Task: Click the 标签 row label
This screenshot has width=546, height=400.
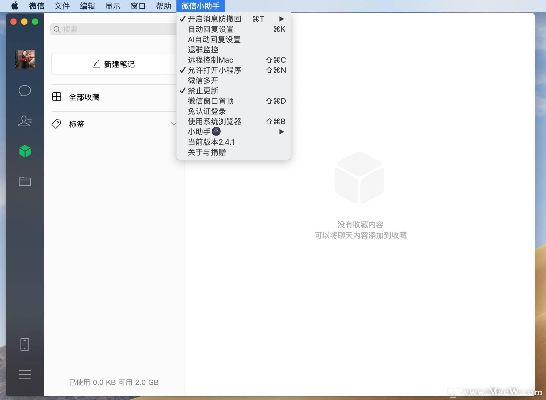Action: [77, 124]
